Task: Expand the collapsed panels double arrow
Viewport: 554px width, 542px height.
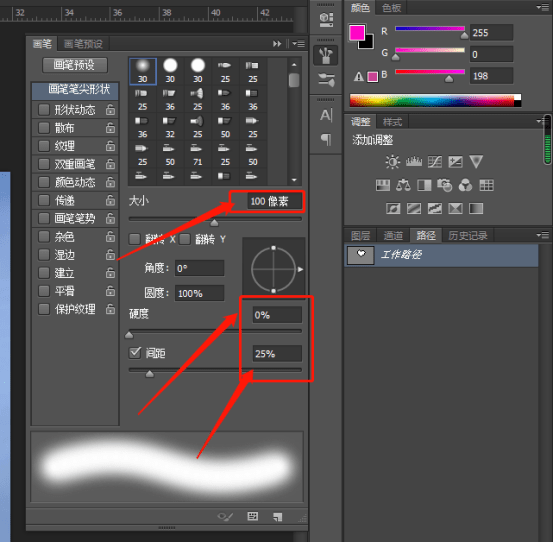Action: (277, 44)
